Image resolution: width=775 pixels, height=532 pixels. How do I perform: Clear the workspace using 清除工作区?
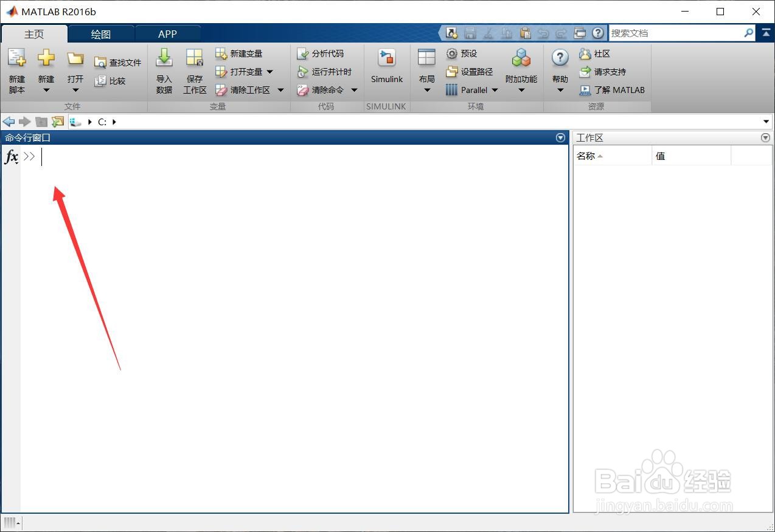243,90
